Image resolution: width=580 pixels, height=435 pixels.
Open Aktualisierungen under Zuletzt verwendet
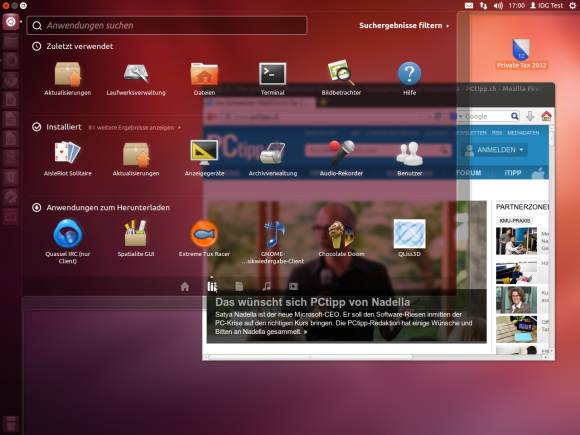[x=67, y=79]
